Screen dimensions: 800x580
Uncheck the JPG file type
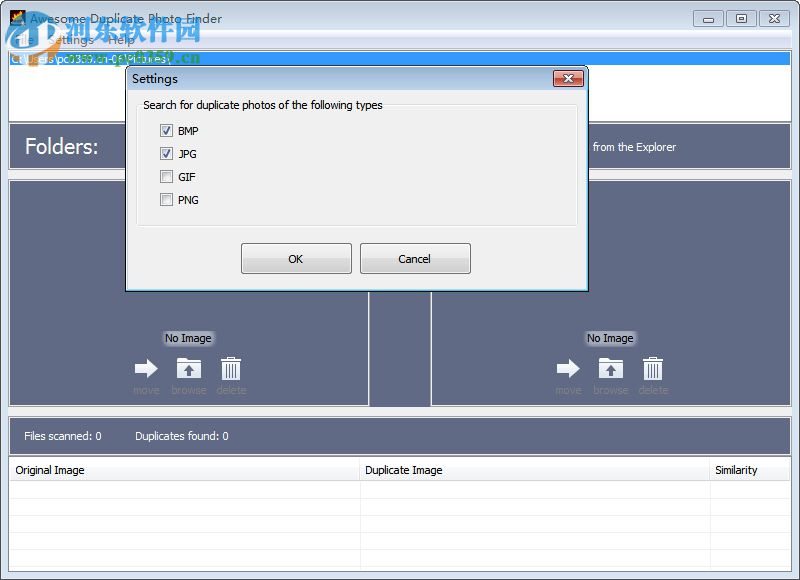(166, 154)
